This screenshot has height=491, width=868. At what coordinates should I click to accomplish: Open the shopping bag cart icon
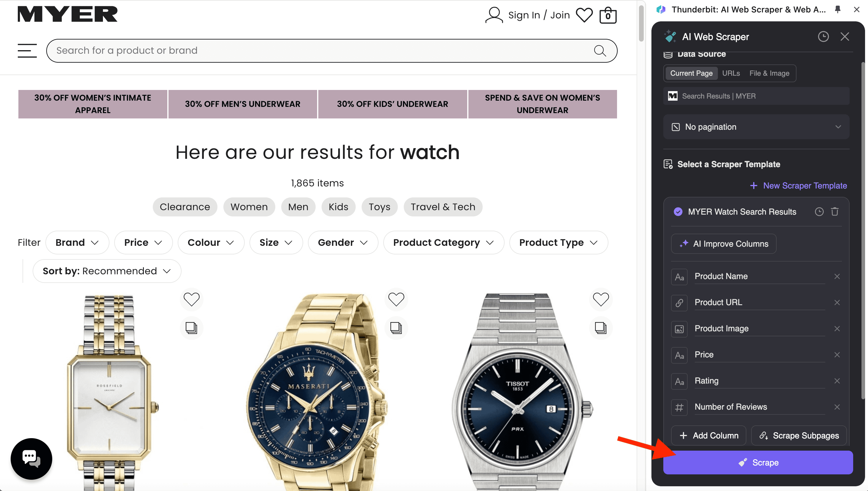pos(608,15)
